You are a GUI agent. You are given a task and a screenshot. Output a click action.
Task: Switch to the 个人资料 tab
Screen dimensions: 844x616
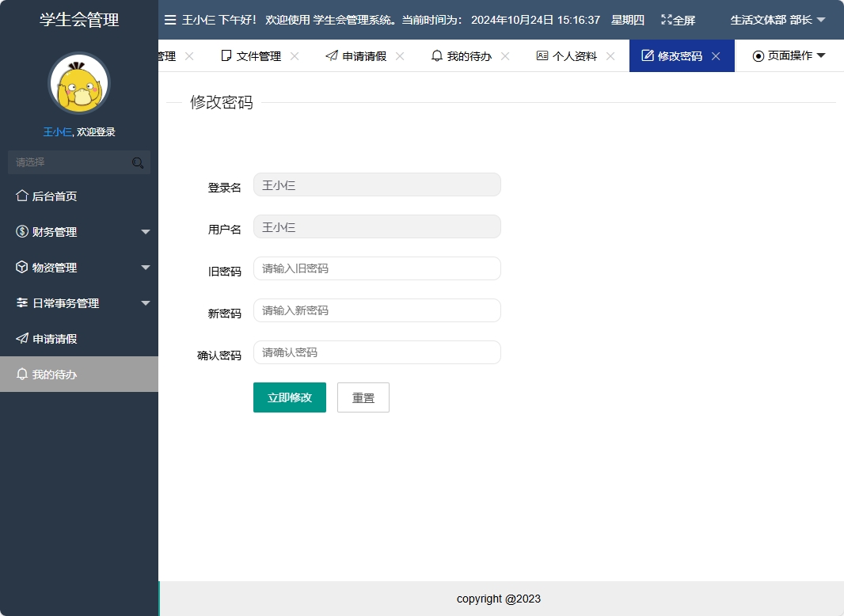574,55
